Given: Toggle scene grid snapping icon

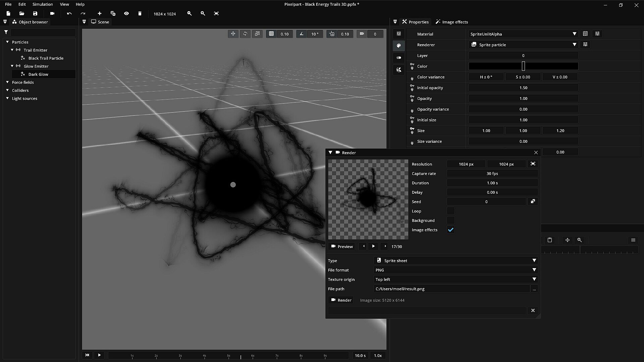Looking at the screenshot, I should (271, 34).
